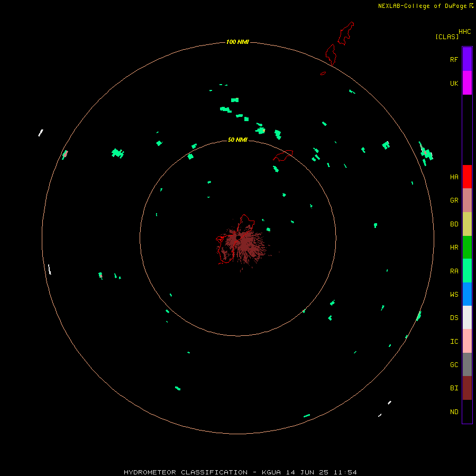Click the "100 NMI" range ring label
476x476 pixels.
pyautogui.click(x=237, y=42)
